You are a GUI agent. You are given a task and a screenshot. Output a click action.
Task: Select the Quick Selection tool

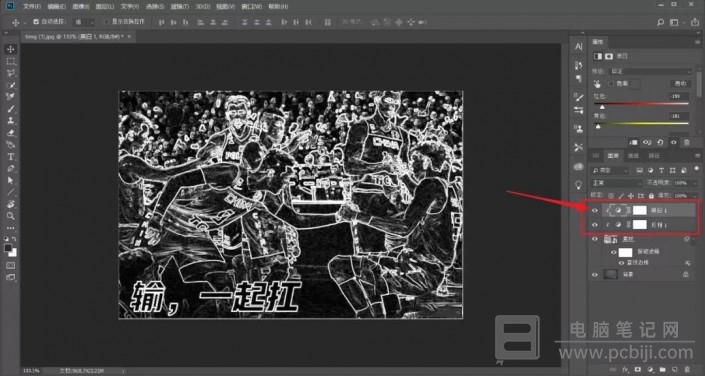point(10,85)
